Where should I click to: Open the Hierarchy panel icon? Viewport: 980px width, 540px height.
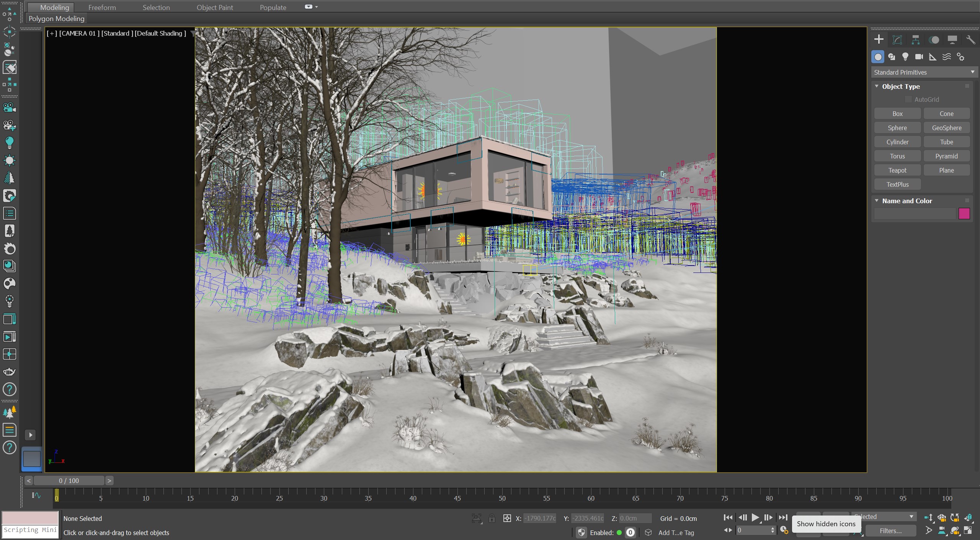[x=915, y=40]
